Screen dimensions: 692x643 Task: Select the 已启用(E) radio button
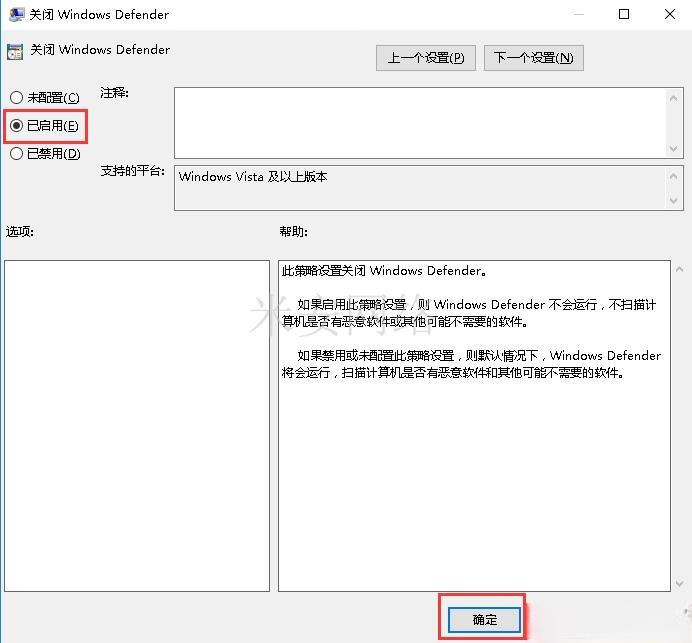point(44,126)
